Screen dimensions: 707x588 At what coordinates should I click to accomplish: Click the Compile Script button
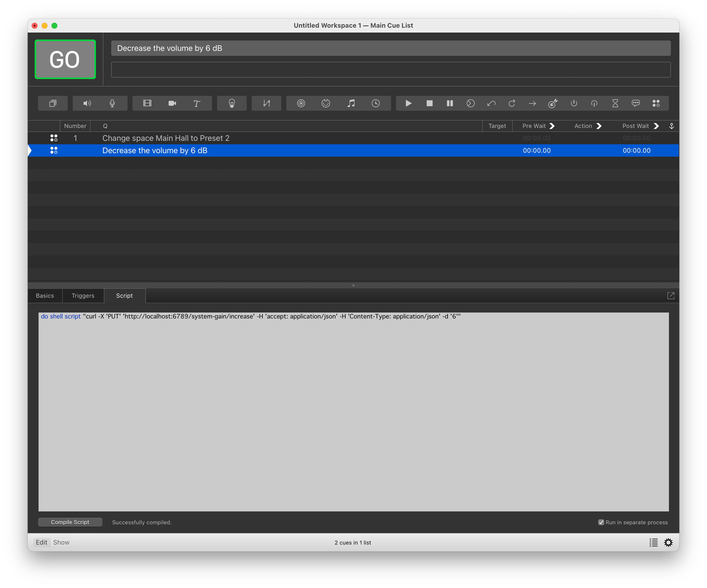tap(70, 522)
